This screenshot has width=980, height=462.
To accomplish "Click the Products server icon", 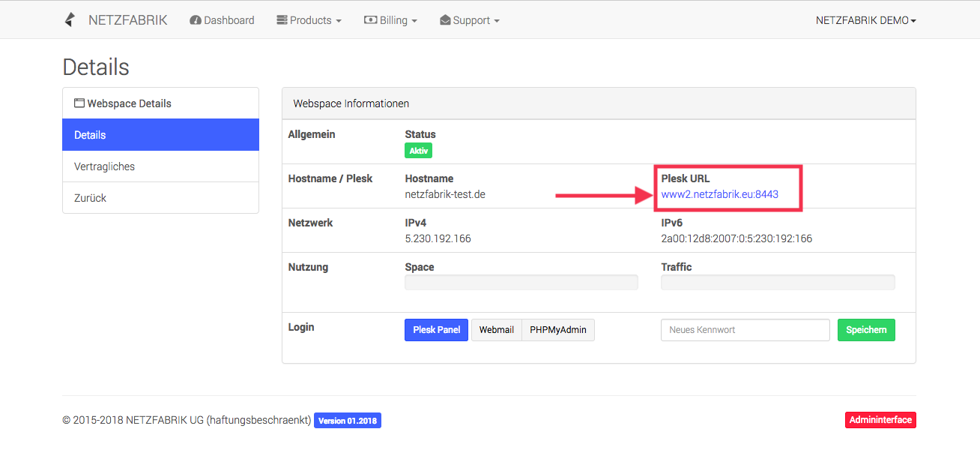I will (282, 20).
